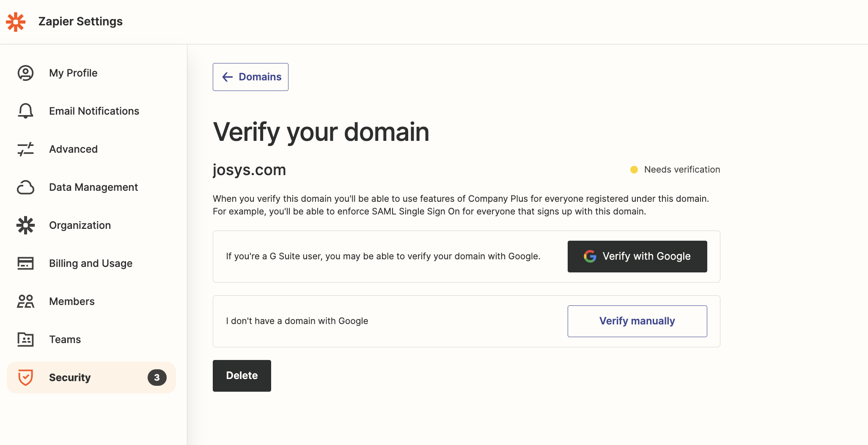The height and width of the screenshot is (445, 868).
Task: Click the Email Notifications bell icon
Action: 25,111
